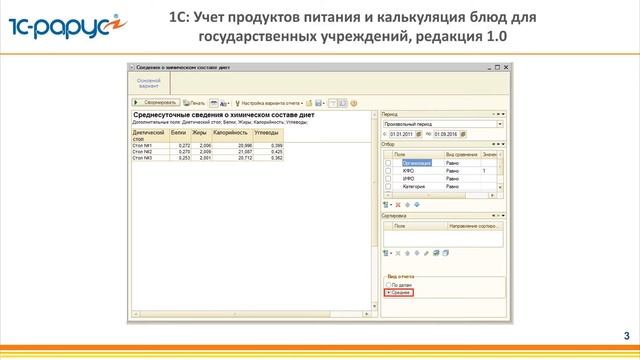This screenshot has width=640, height=360.
Task: Click the Категория row in the filter table
Action: (440, 186)
